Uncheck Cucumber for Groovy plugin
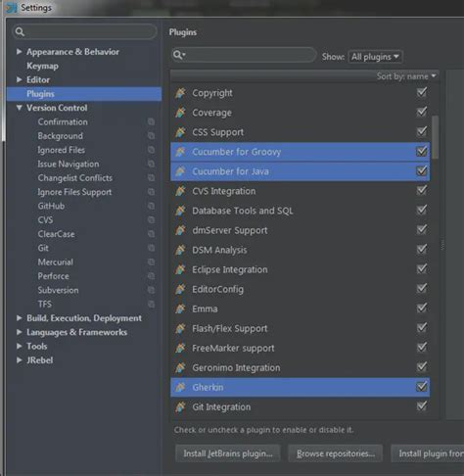The image size is (464, 476). point(422,151)
